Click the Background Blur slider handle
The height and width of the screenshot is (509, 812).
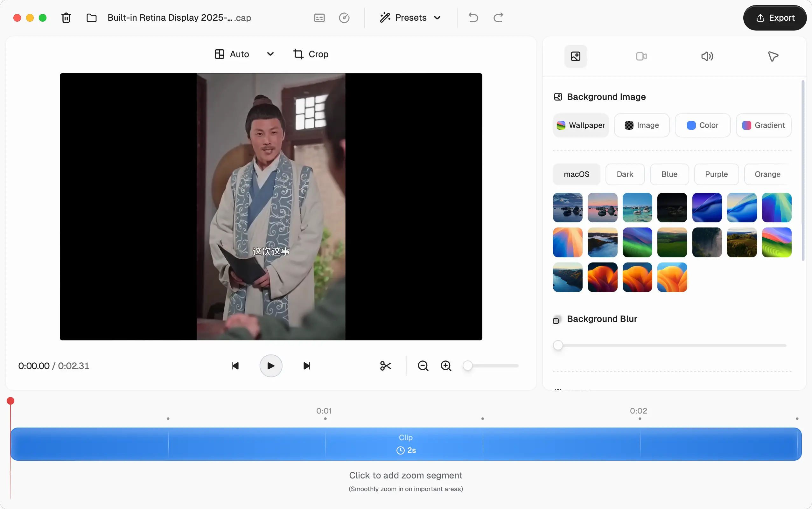[x=558, y=345]
